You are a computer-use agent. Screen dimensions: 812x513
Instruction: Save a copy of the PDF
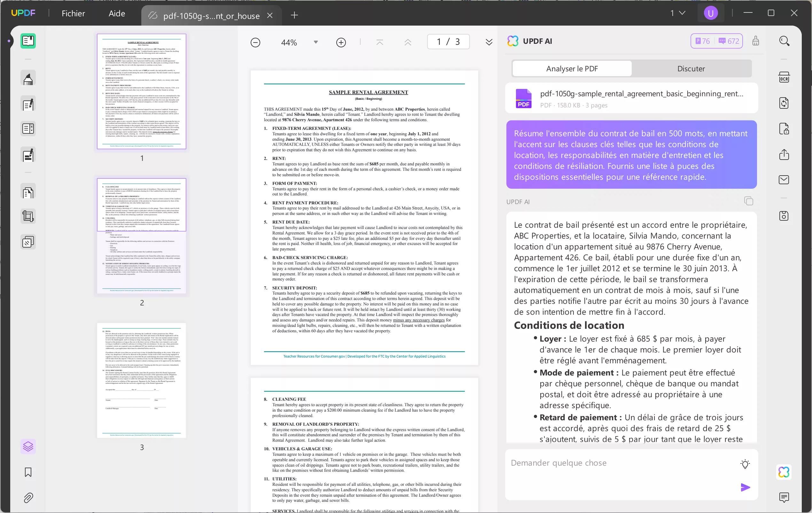785,216
